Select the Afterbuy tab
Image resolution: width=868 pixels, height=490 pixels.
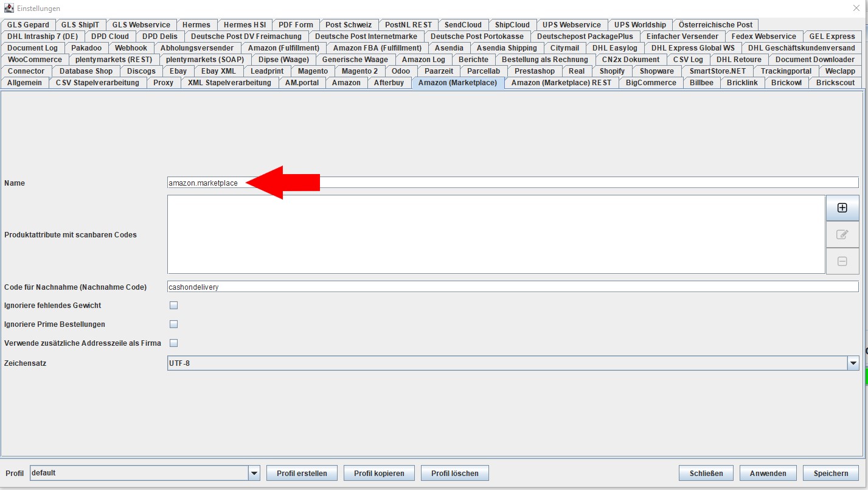tap(389, 83)
